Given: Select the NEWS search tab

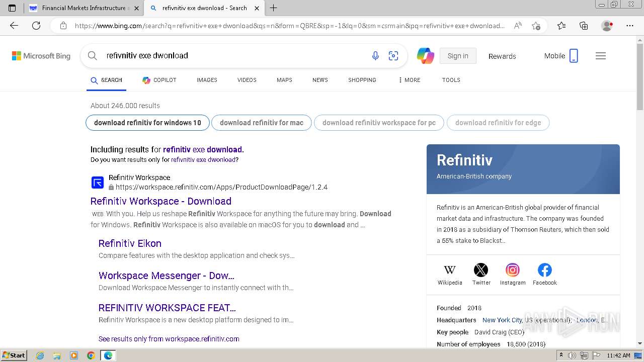Looking at the screenshot, I should click(320, 80).
